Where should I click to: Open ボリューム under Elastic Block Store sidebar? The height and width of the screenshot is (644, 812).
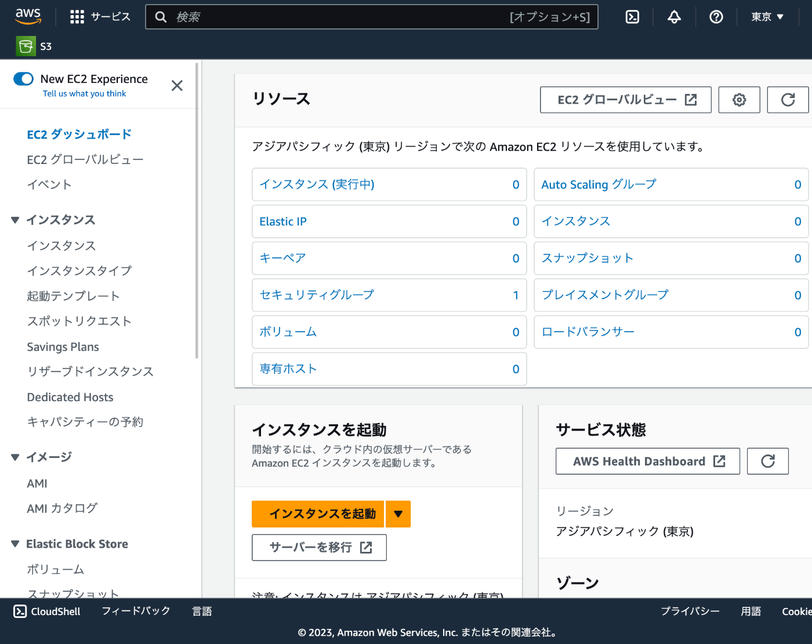tap(56, 569)
